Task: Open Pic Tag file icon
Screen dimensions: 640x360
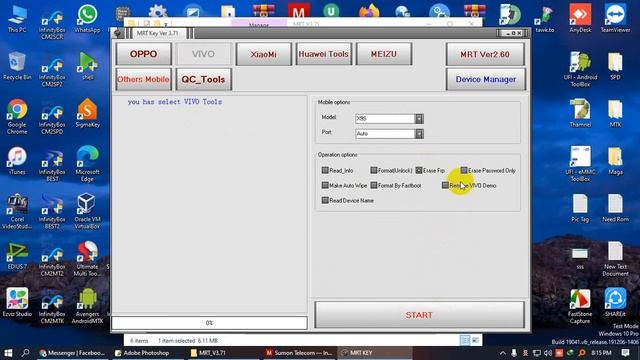Action: tap(580, 208)
